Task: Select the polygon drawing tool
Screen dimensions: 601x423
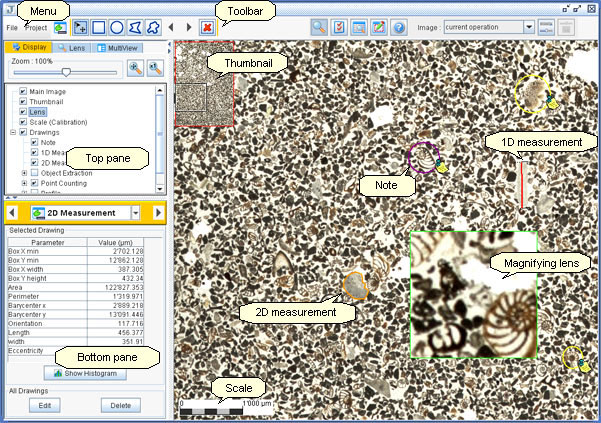Action: [x=135, y=28]
